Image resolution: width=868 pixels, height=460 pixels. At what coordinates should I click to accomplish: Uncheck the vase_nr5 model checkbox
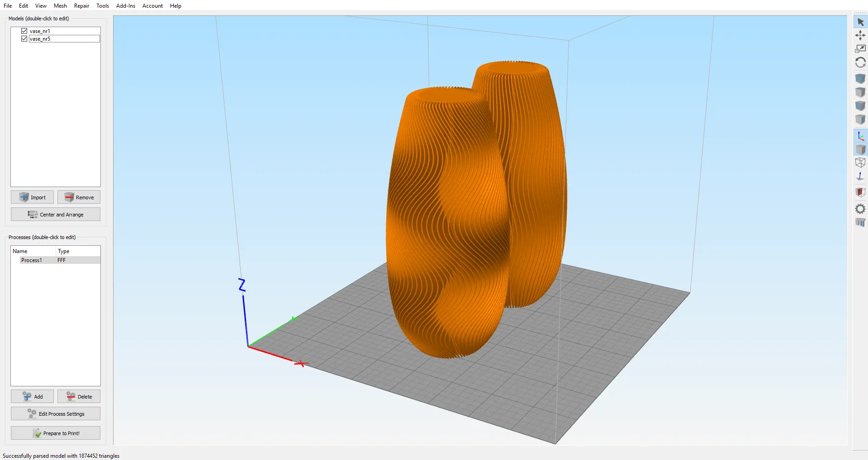24,39
